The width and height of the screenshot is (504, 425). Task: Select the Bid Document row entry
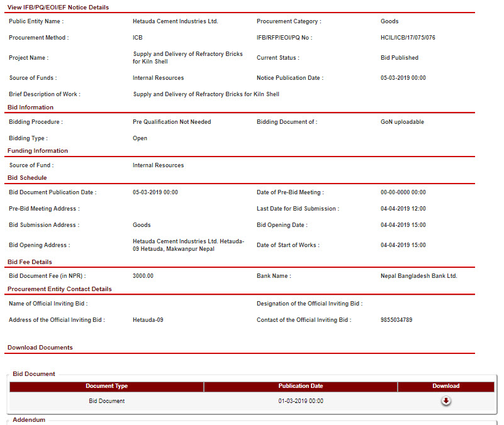[x=106, y=401]
